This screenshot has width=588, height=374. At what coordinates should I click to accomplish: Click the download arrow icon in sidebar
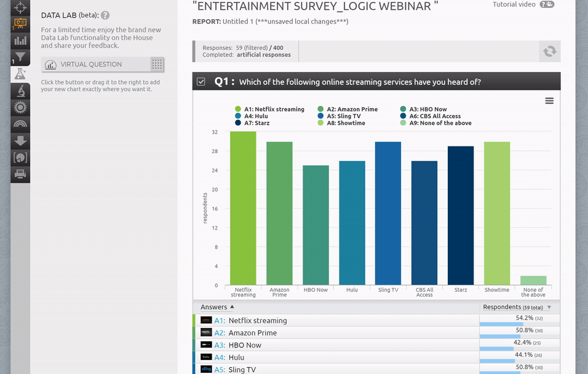[20, 141]
